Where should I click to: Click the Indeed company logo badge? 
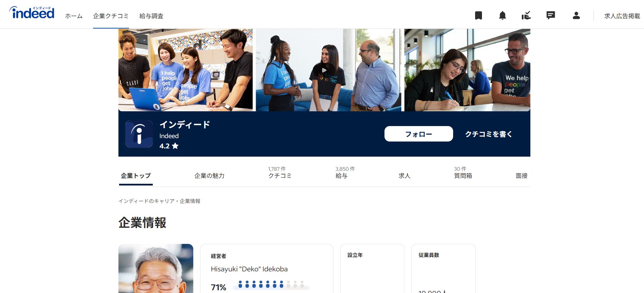pyautogui.click(x=139, y=134)
